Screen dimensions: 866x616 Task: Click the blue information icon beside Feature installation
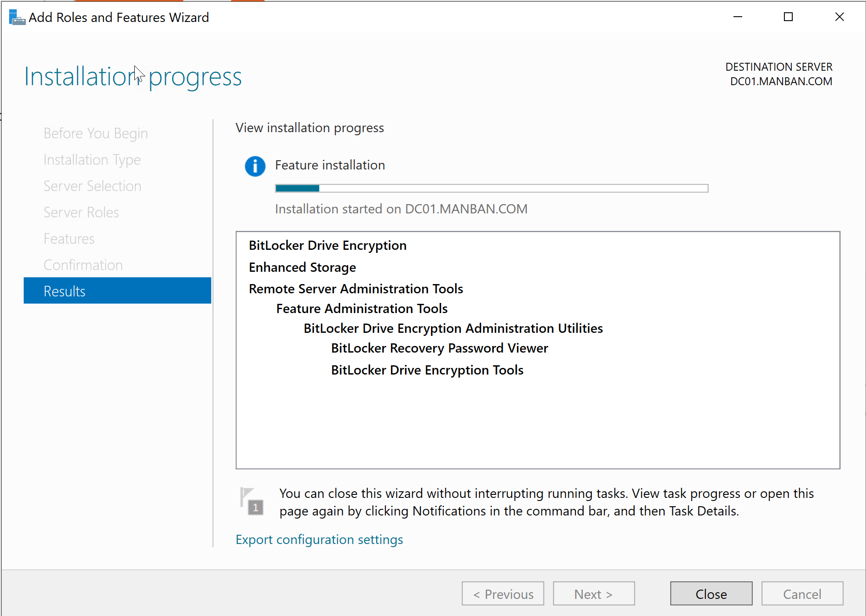click(255, 166)
